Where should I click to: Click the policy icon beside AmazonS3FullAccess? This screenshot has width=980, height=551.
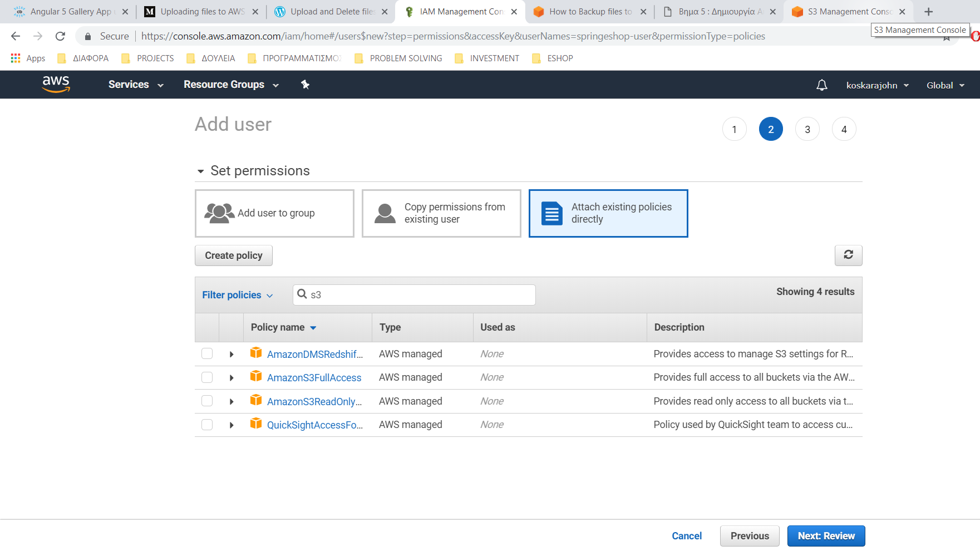click(256, 376)
